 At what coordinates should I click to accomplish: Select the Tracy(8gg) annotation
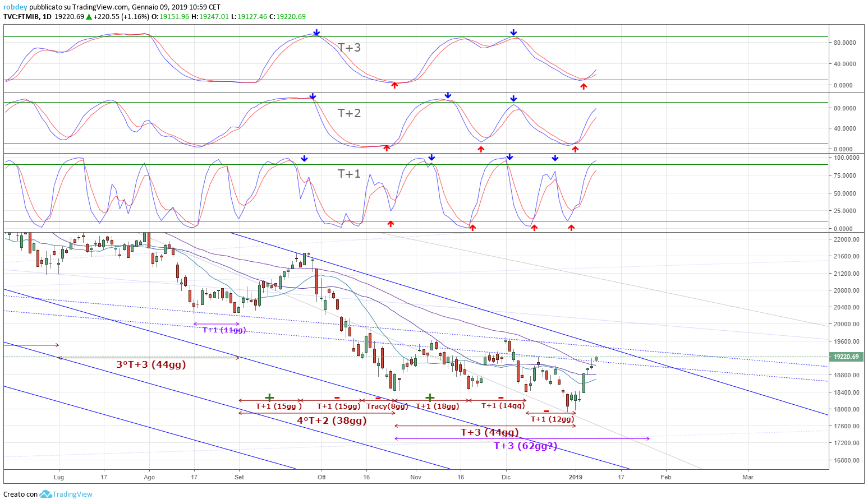coord(387,406)
